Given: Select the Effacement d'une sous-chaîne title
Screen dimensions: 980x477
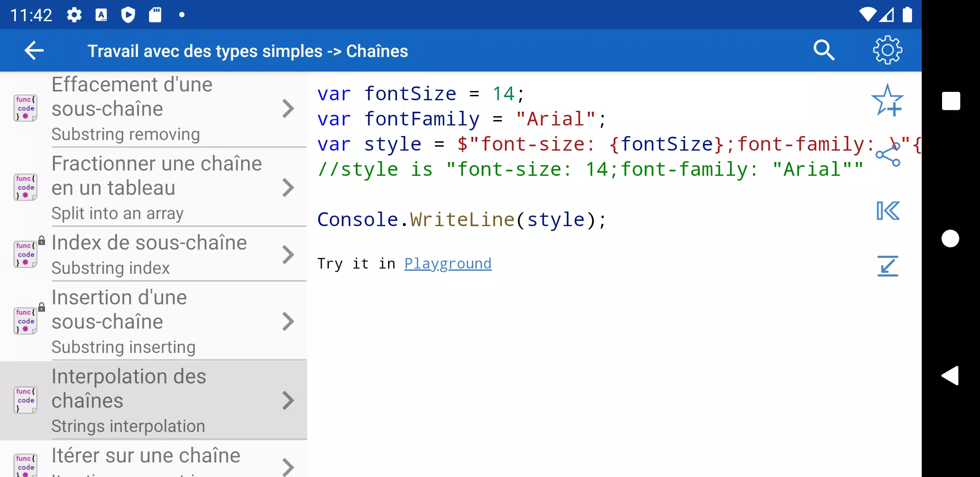Looking at the screenshot, I should 132,96.
